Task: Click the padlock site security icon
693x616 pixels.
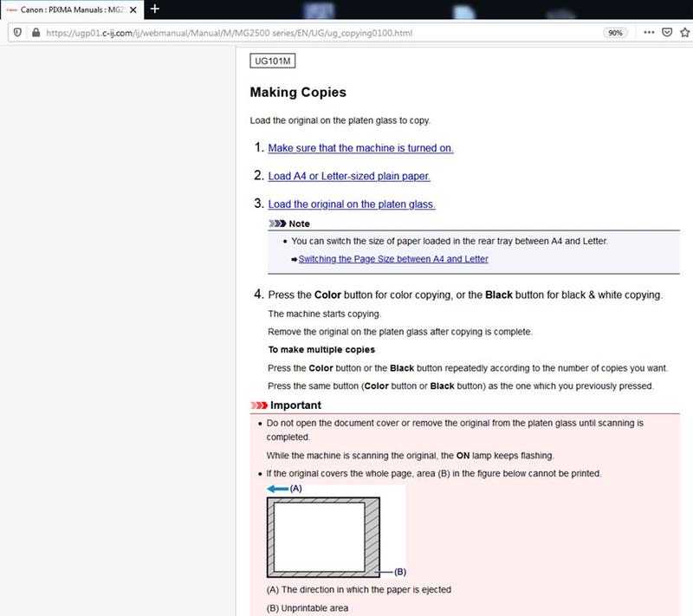Action: click(x=35, y=32)
